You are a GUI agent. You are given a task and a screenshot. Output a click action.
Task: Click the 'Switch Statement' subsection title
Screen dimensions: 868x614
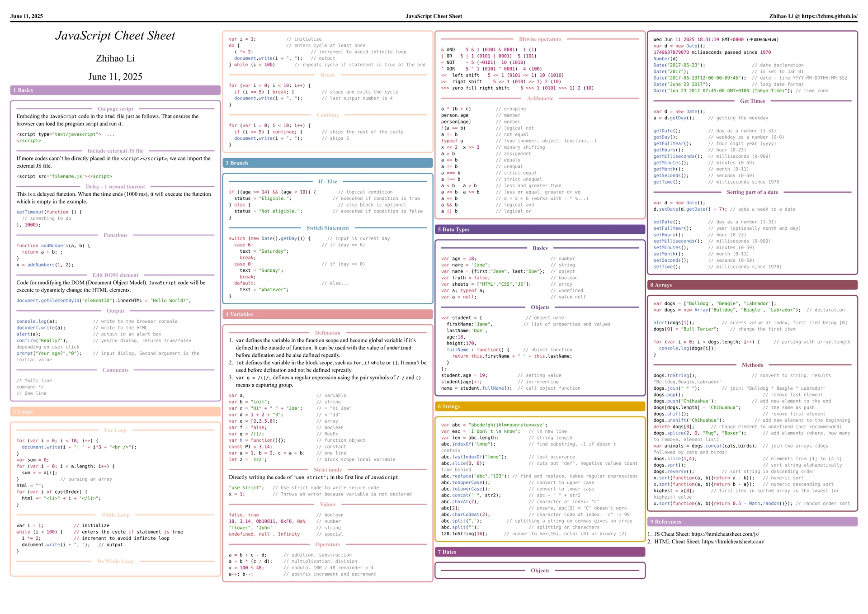pos(327,228)
